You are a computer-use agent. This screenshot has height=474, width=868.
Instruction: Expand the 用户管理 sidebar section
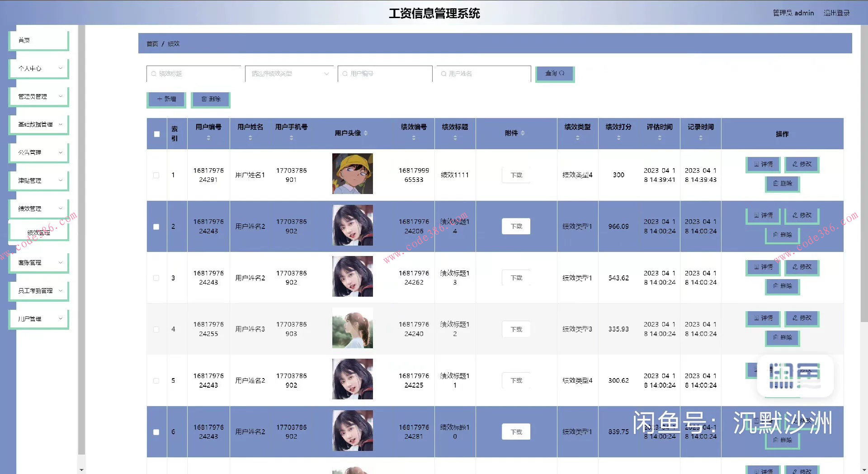38,319
